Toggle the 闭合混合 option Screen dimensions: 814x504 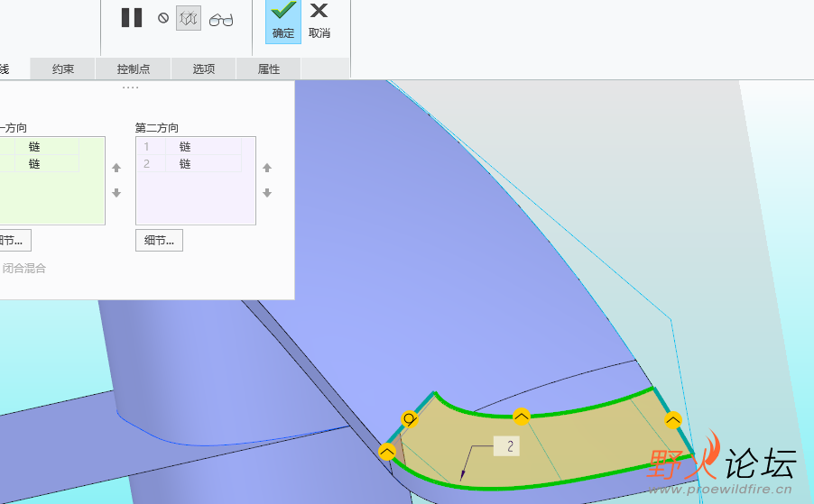click(x=23, y=268)
